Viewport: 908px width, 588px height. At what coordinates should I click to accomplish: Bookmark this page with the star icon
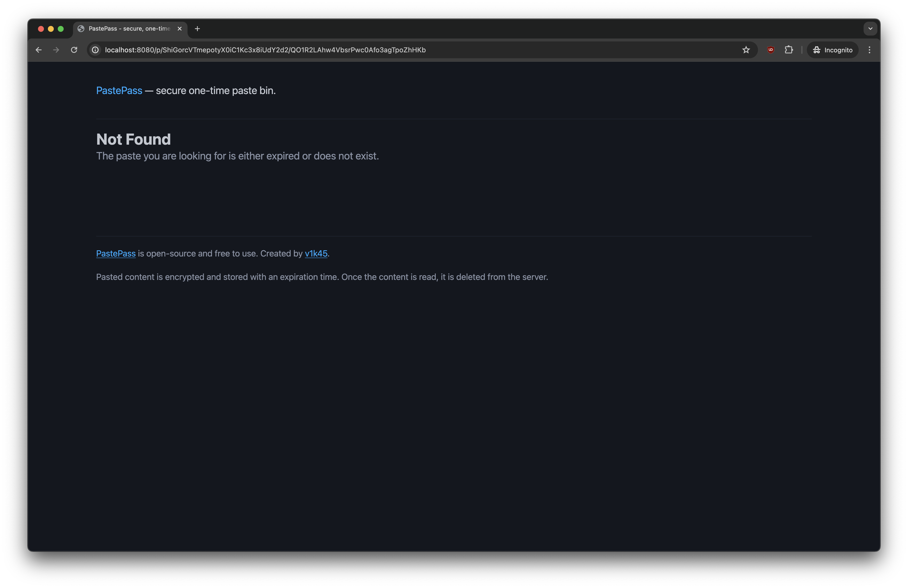(746, 50)
